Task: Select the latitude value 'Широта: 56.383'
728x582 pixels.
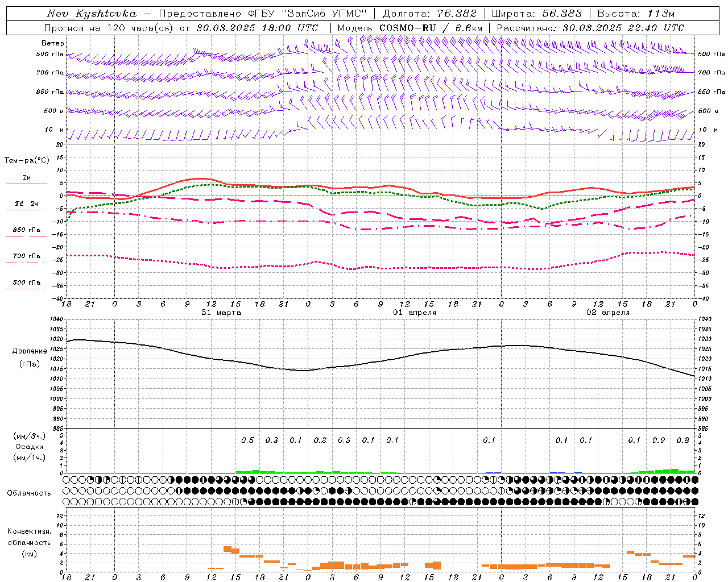Action: (537, 14)
